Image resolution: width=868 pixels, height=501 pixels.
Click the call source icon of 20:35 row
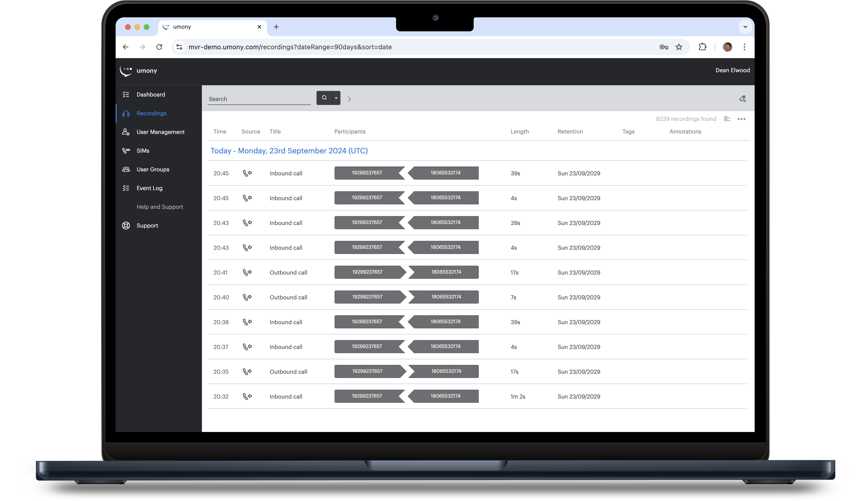(247, 371)
